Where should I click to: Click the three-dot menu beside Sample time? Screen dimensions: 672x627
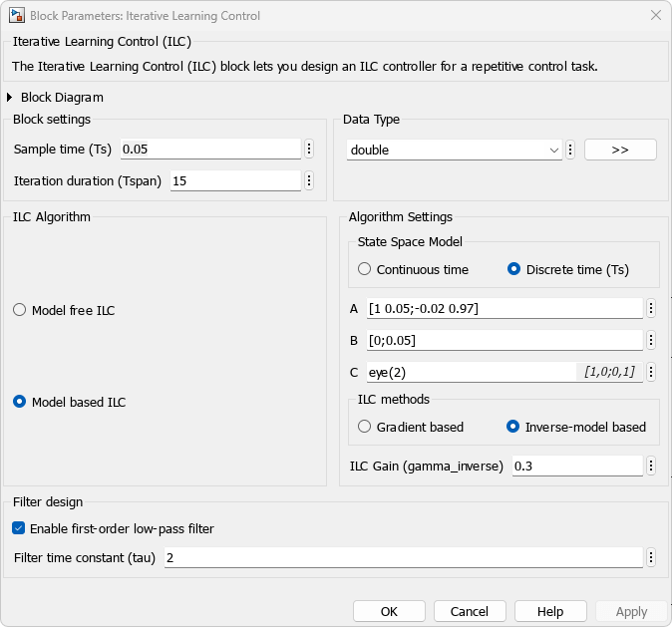coord(309,149)
